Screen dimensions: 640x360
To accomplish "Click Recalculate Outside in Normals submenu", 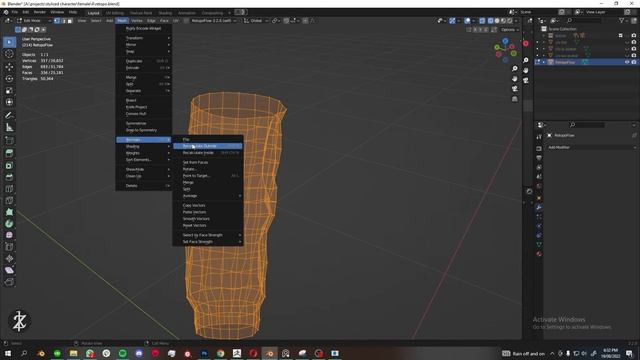I will 208,146.
